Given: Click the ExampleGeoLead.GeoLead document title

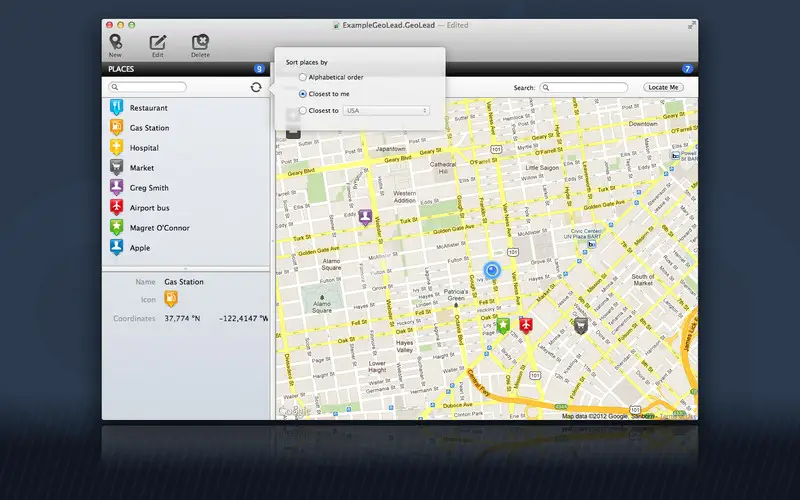Looking at the screenshot, I should point(388,25).
